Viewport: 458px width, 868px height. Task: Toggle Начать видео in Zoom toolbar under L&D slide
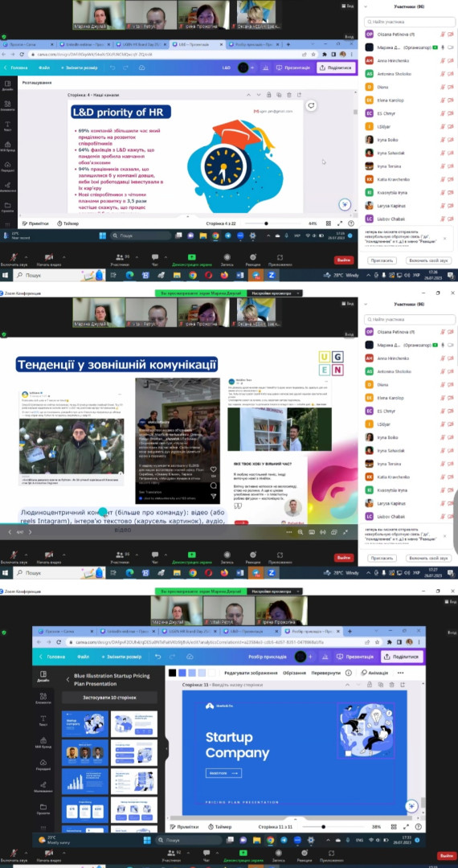point(48,259)
